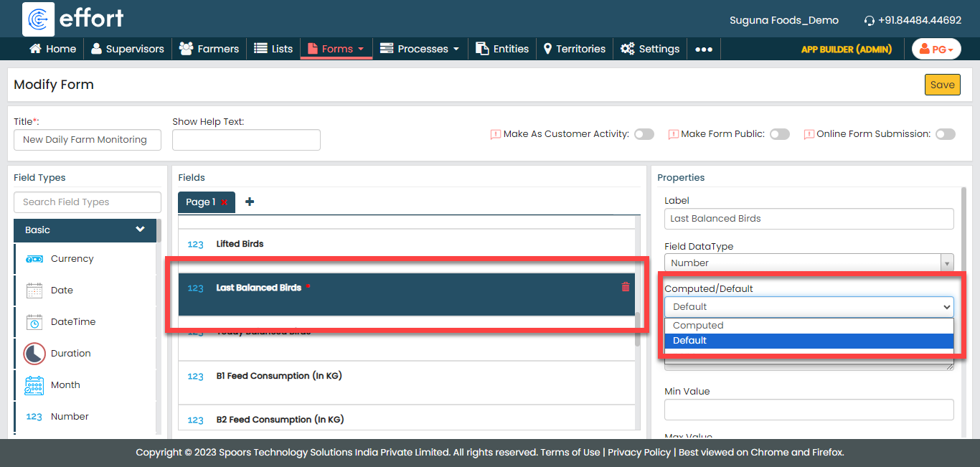Click the effort logo icon

[39, 19]
